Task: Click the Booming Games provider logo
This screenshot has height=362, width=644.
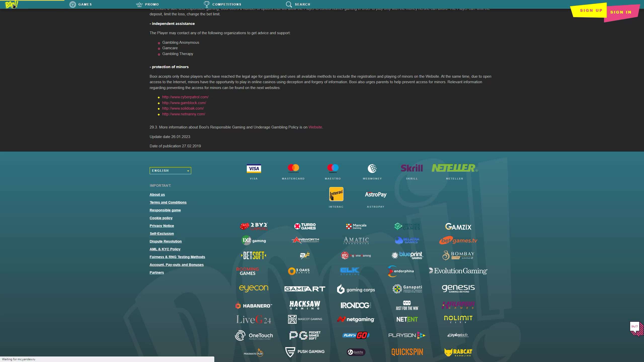Action: coord(248,271)
